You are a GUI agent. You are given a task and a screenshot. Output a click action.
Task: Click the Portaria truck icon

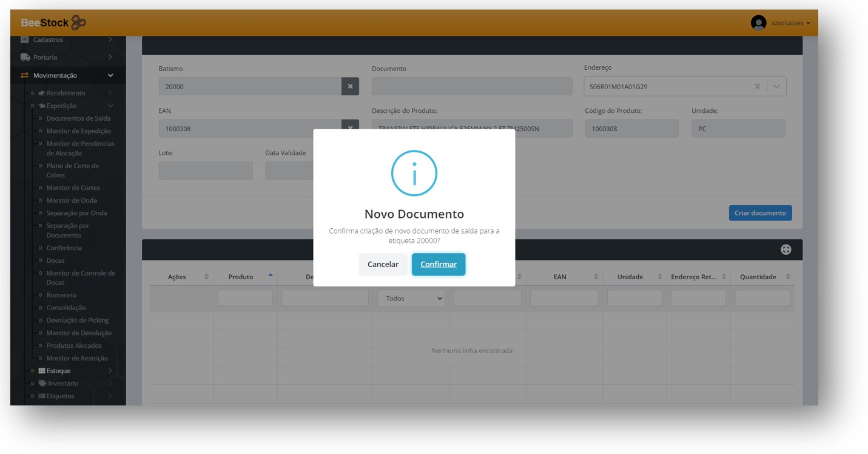click(x=25, y=57)
